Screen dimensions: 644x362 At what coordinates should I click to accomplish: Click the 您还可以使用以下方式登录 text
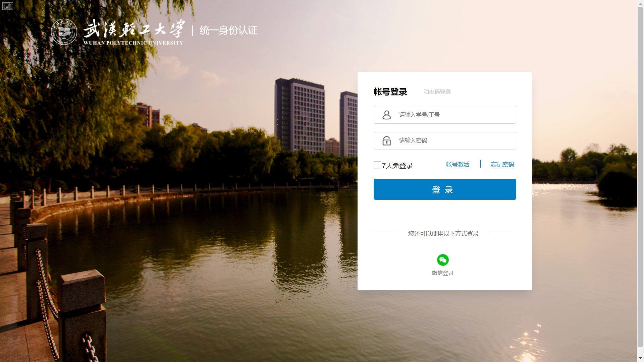coord(443,234)
